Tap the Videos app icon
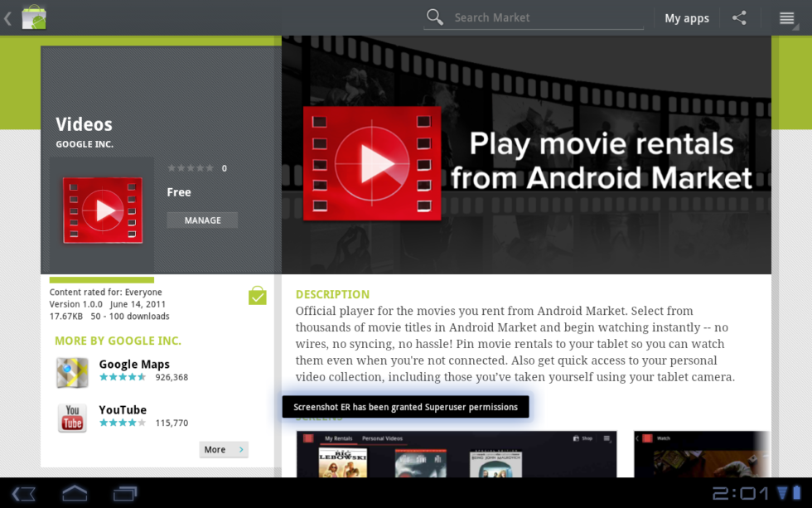 104,210
